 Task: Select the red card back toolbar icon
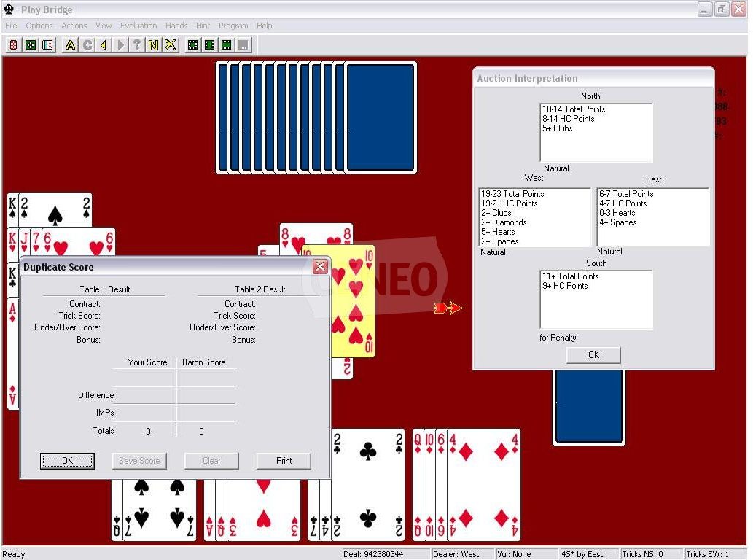(x=12, y=45)
